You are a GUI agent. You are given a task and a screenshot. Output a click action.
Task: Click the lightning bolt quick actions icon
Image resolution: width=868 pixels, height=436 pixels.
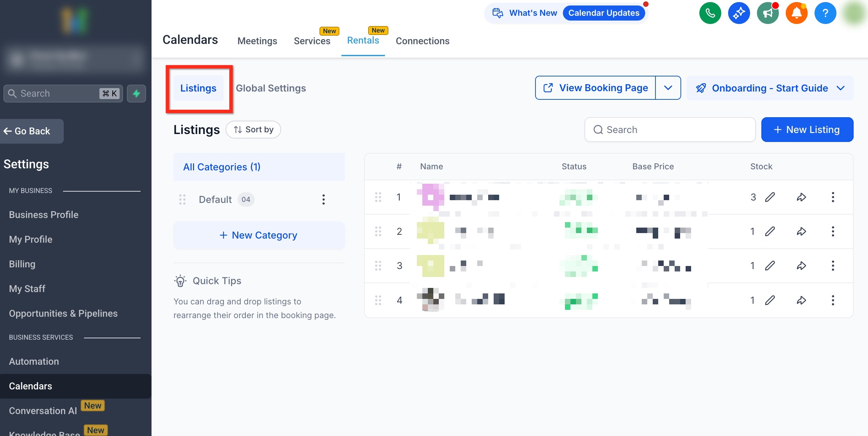(136, 94)
